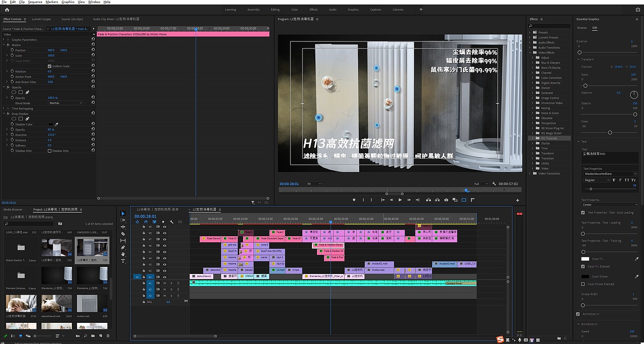644x344 pixels.
Task: Click Faux Bold text style button
Action: 614,180
